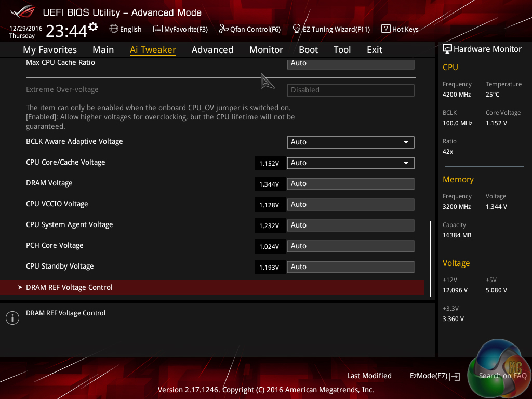Expand DRAM REF Voltage Control submenu
This screenshot has height=399, width=532.
pos(69,287)
